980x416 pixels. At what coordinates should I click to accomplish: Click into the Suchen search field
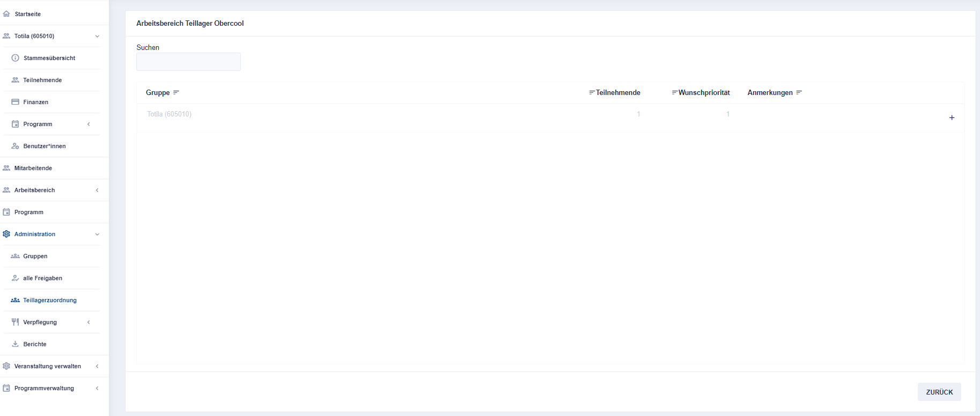point(188,62)
